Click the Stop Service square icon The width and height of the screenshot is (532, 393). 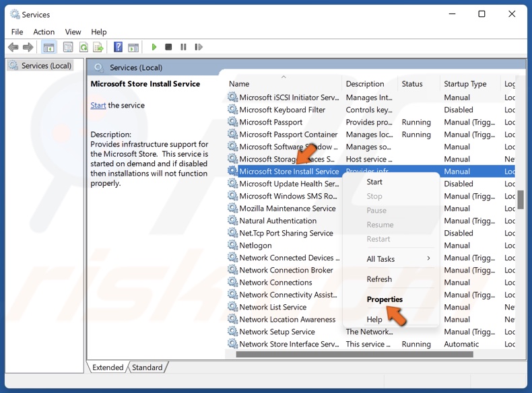coord(168,47)
